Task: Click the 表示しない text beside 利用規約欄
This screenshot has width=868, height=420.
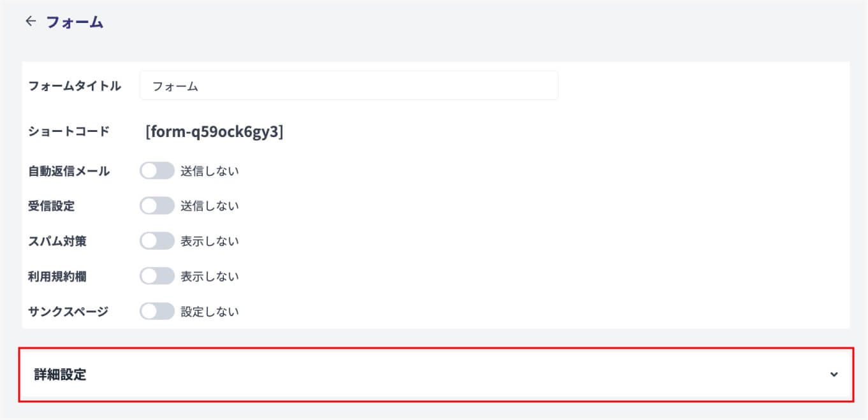Action: pos(209,276)
